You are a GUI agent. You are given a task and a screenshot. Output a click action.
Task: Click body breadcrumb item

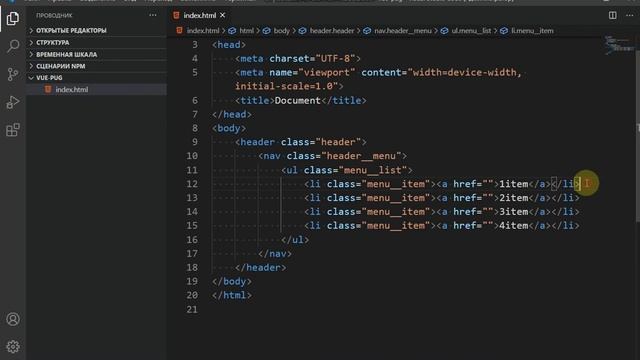click(281, 31)
